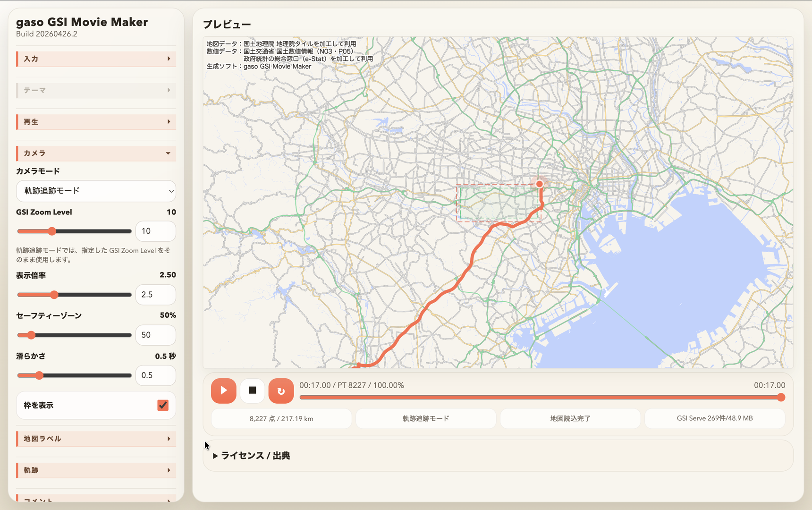The width and height of the screenshot is (812, 510).
Task: Expand the ライセンス / 出典 disclosure
Action: 252,456
